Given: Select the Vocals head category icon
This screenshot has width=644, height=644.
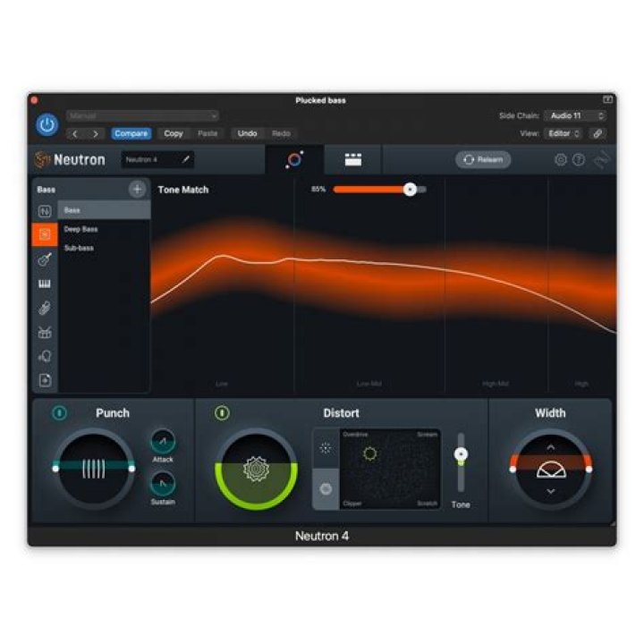Looking at the screenshot, I should [x=45, y=356].
